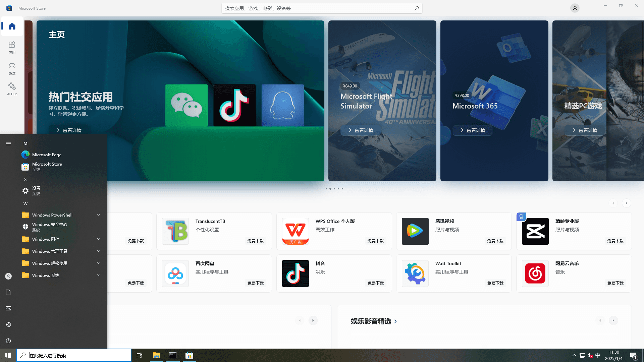Click 查看详情 on 热门社交应用 banner
This screenshot has width=644, height=362.
(x=69, y=130)
